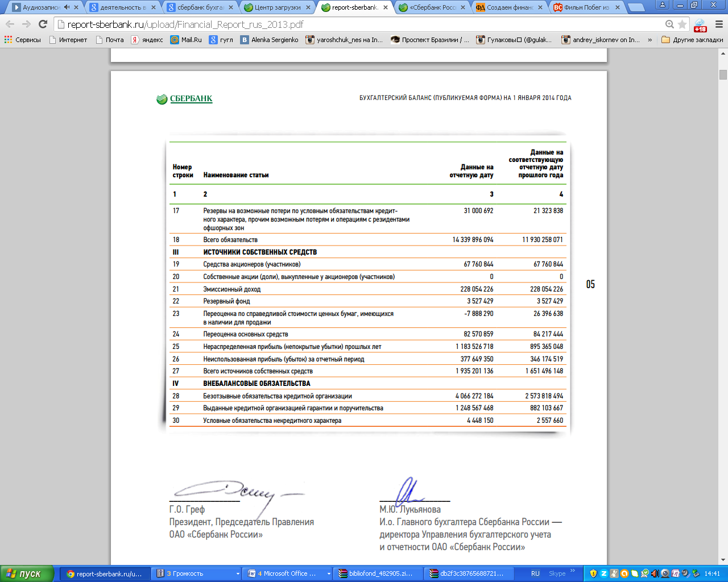Switch the RU keyboard language indicator

click(535, 573)
